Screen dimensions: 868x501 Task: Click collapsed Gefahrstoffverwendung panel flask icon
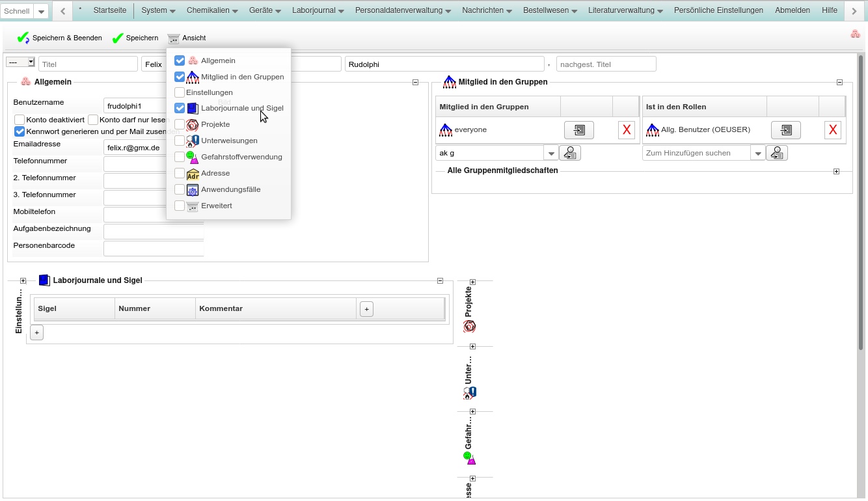(469, 459)
